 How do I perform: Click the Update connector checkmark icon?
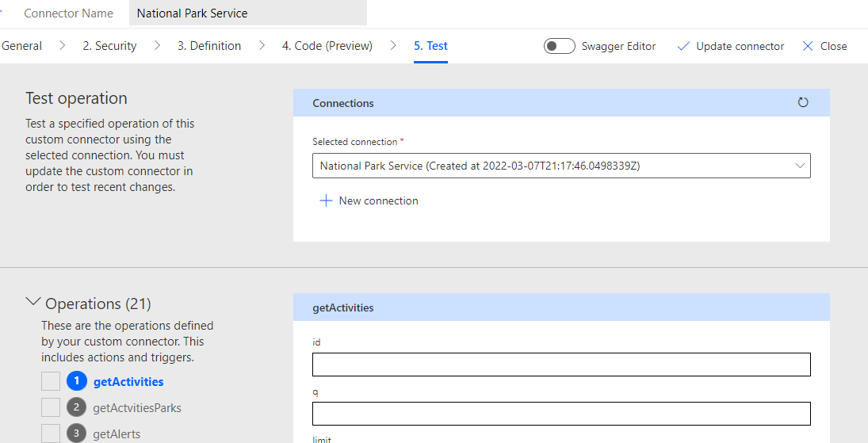[x=683, y=46]
